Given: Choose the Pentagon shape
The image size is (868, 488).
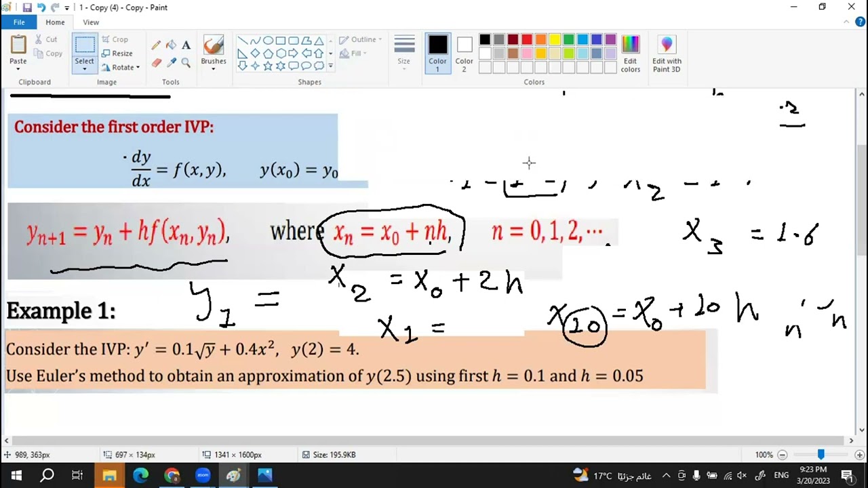Looking at the screenshot, I should [x=268, y=54].
